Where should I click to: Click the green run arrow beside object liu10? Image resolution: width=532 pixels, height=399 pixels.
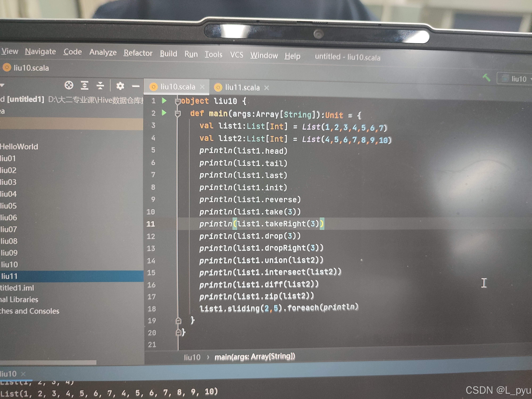coord(164,101)
